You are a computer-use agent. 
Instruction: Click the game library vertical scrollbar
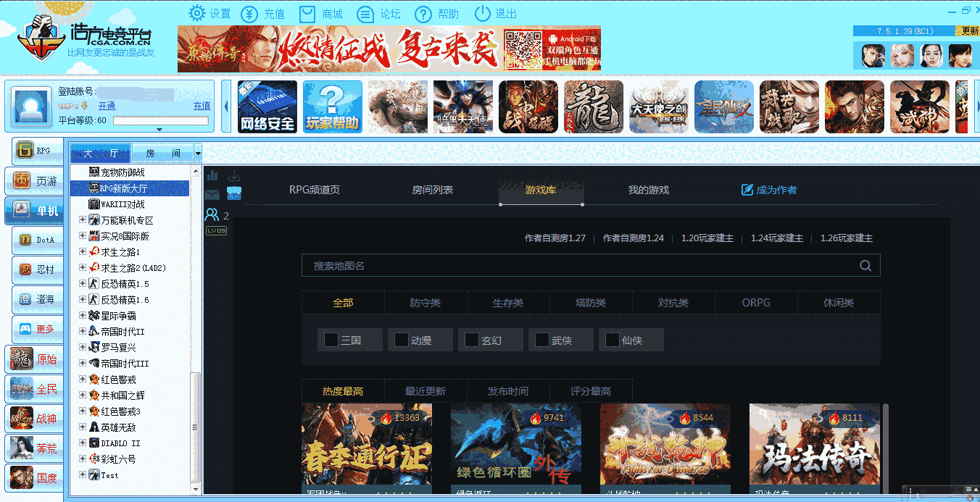point(885,449)
